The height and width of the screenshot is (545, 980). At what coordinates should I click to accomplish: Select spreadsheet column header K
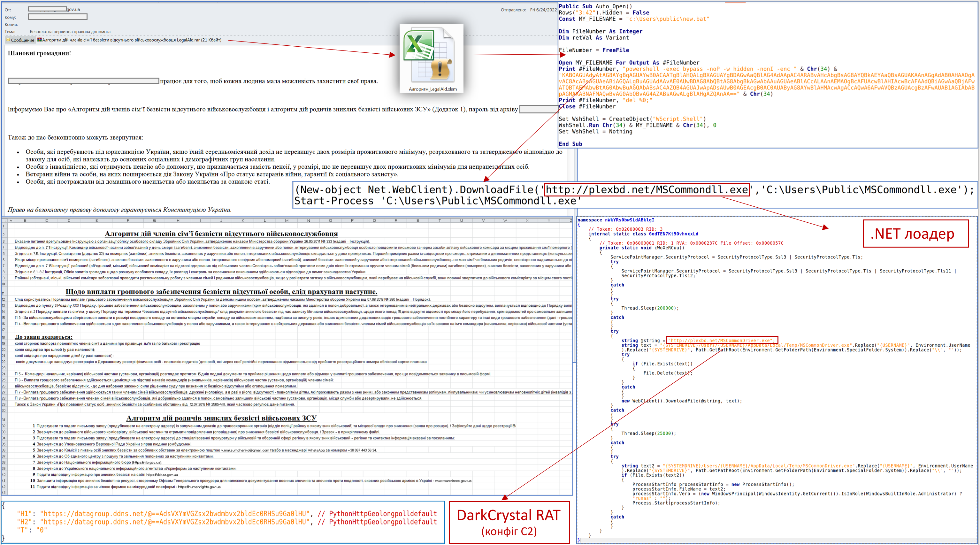click(243, 221)
